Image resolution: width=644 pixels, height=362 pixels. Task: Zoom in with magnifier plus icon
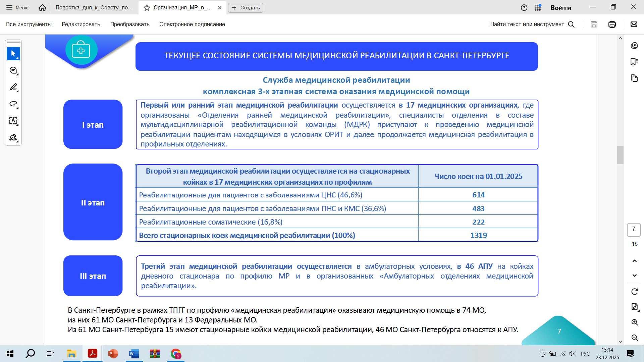(x=634, y=322)
